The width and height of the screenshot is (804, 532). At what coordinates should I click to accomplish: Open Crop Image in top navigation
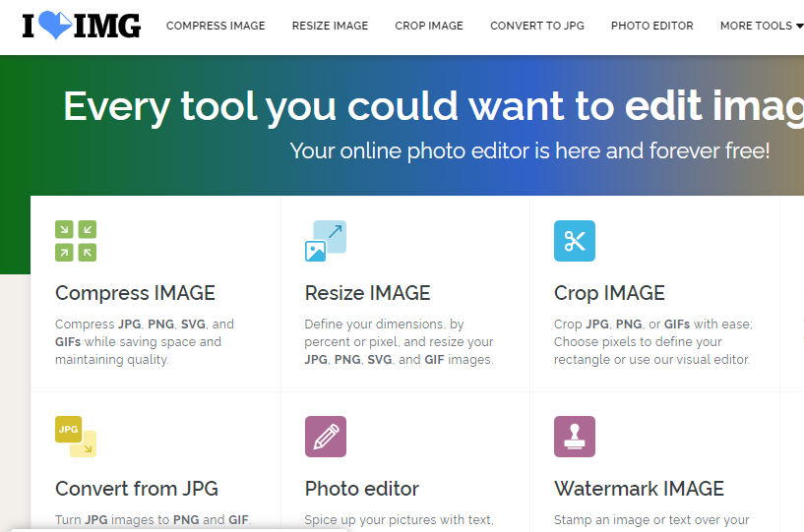click(x=429, y=26)
